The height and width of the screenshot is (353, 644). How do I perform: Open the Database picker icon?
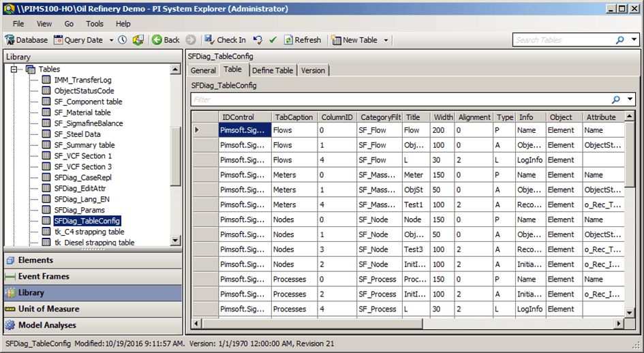10,40
